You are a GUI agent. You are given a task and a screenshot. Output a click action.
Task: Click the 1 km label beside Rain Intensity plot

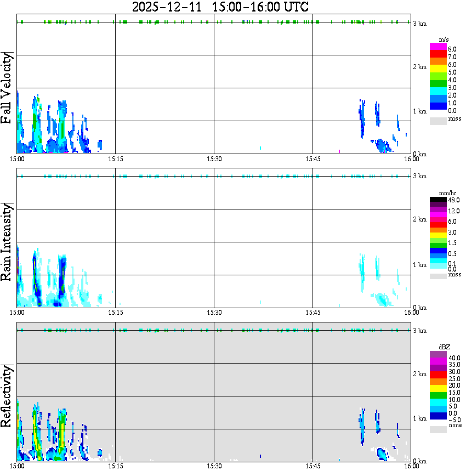pos(419,265)
